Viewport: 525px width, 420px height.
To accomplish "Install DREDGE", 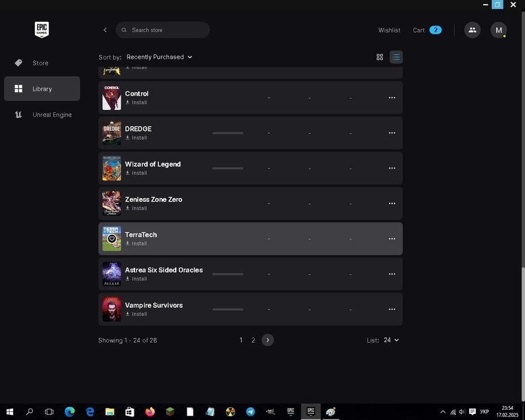I will pyautogui.click(x=136, y=137).
